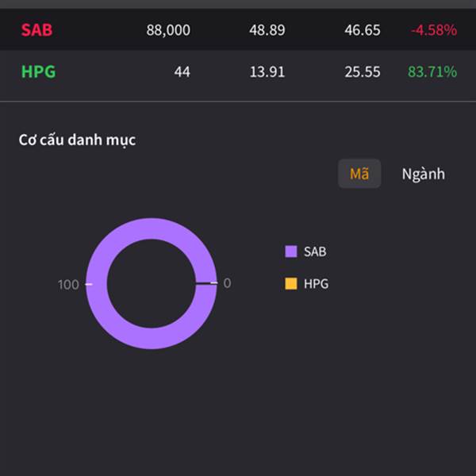Open the HPG ticker in holdings table
476x476 pixels.
38,71
